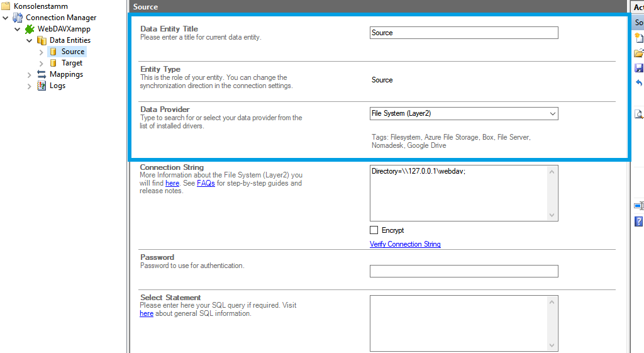Click the blue undo arrow in Actions pane

pos(639,83)
